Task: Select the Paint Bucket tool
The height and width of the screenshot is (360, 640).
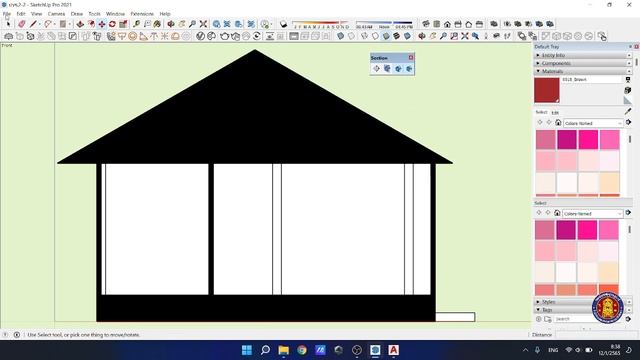Action: [x=157, y=24]
